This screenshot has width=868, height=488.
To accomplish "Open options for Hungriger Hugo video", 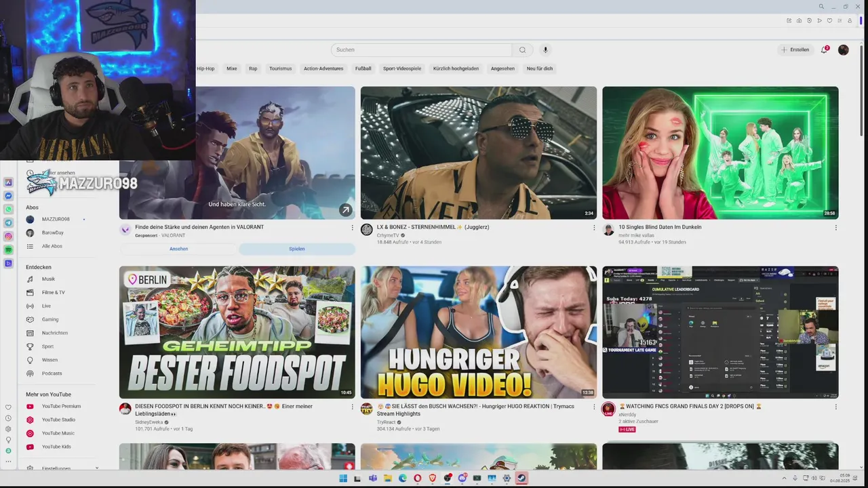I will tap(594, 407).
